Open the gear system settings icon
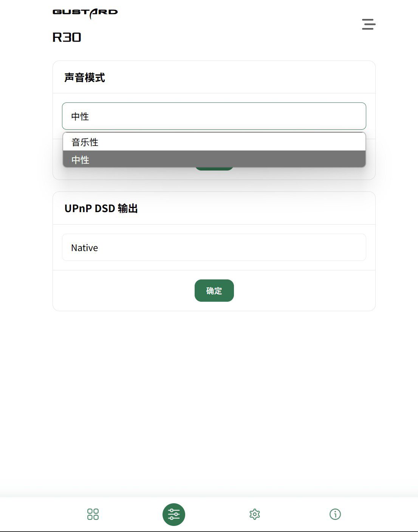Screen dimensions: 418x532 pyautogui.click(x=255, y=514)
